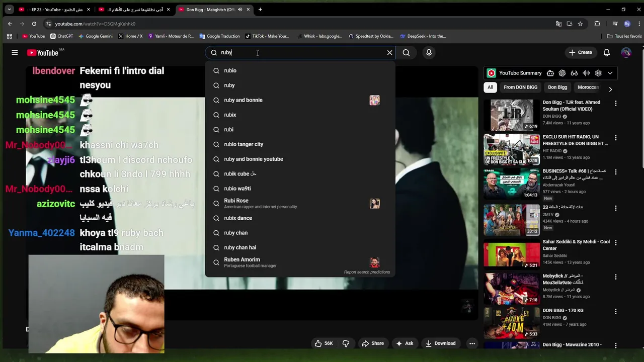Open the tab search dropdown arrow

click(x=9, y=10)
